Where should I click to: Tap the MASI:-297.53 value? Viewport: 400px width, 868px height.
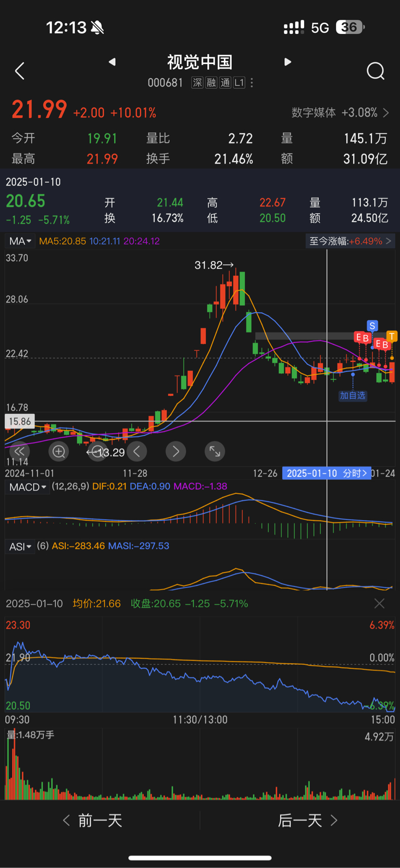click(139, 546)
